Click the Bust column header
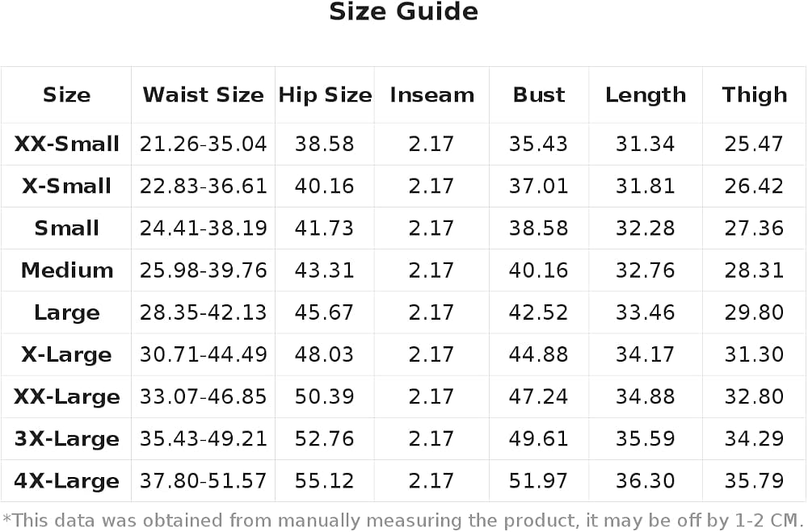 pos(538,95)
